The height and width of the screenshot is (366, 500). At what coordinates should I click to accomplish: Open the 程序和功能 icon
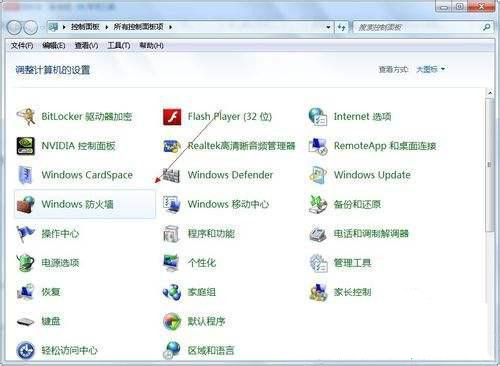172,234
